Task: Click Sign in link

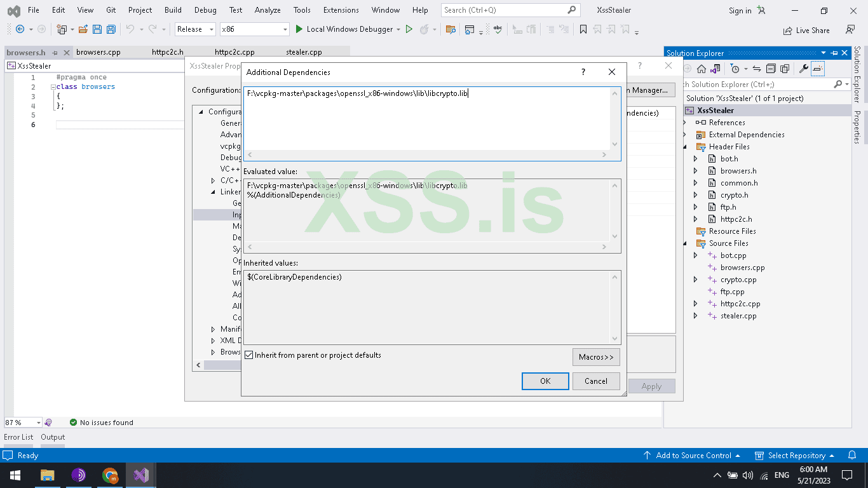Action: pos(740,11)
